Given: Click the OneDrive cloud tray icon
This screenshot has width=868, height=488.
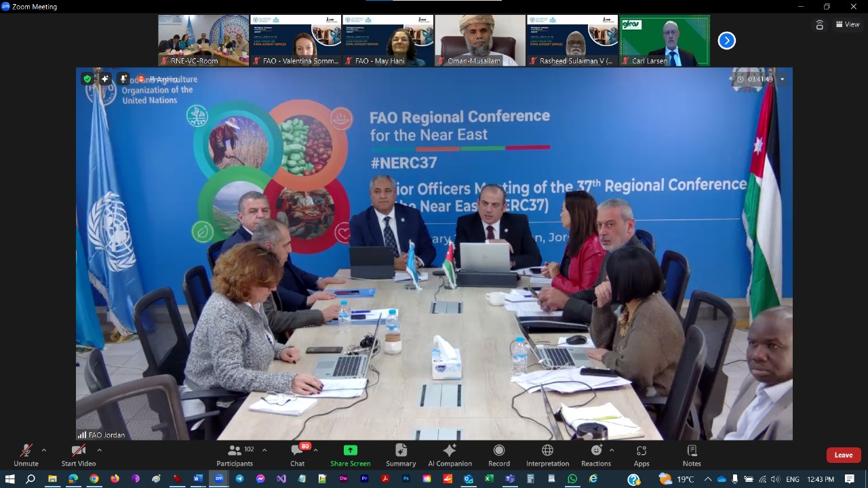Looking at the screenshot, I should pos(722,479).
